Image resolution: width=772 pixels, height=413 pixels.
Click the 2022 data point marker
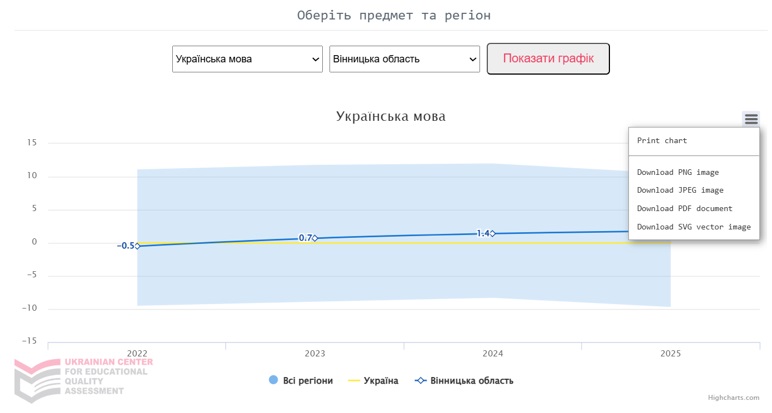click(137, 246)
